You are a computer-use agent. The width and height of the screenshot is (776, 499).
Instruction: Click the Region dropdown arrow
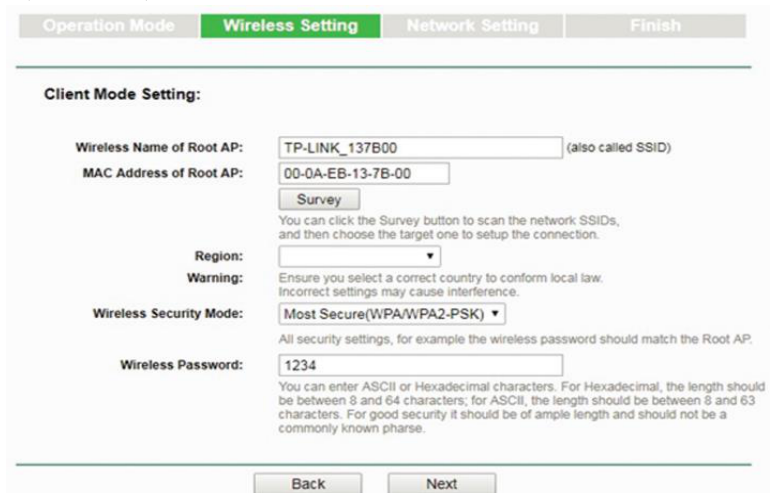coord(430,256)
